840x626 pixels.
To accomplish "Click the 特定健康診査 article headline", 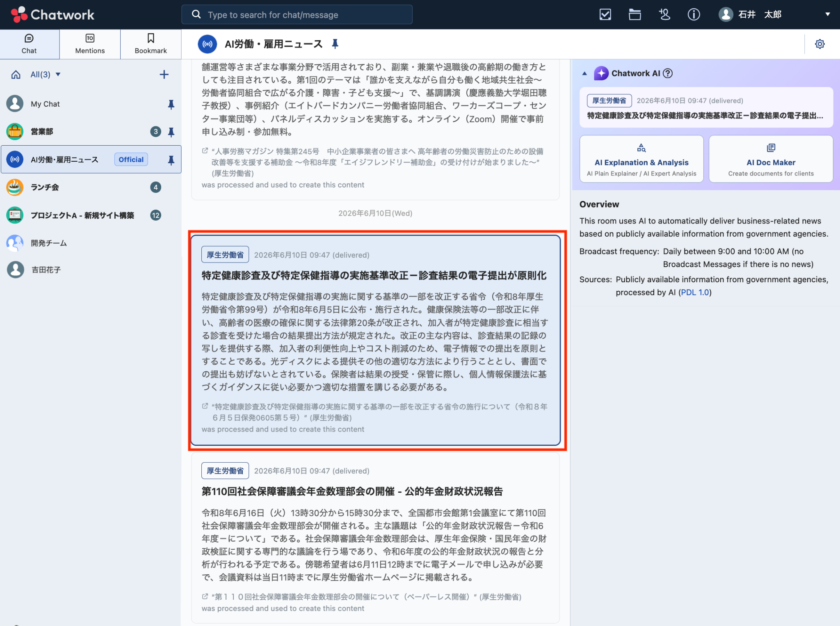I will 374,276.
